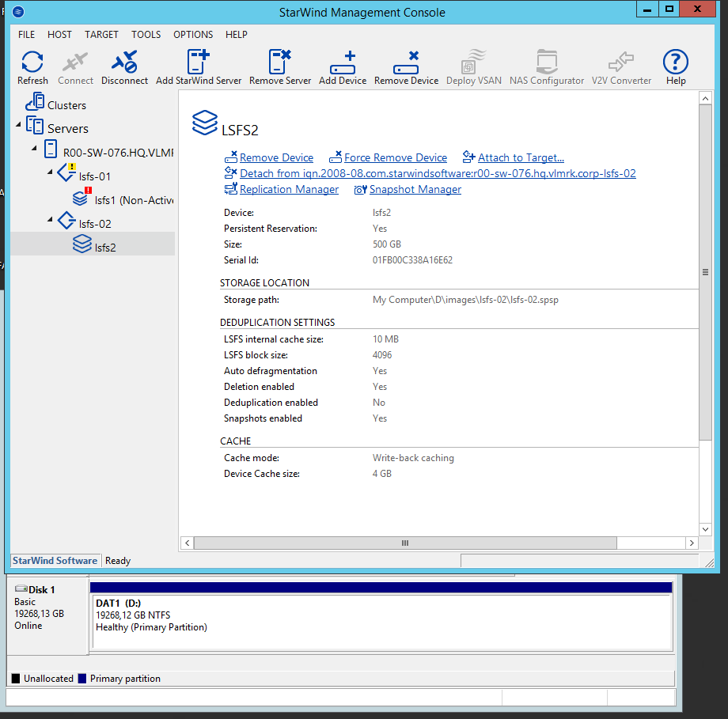This screenshot has width=728, height=719.
Task: Click the Force Remove Device link
Action: point(396,158)
